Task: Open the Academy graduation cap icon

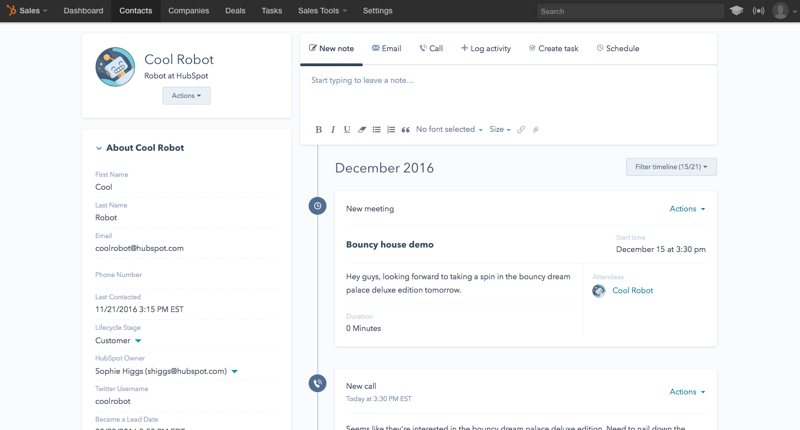Action: [x=737, y=11]
